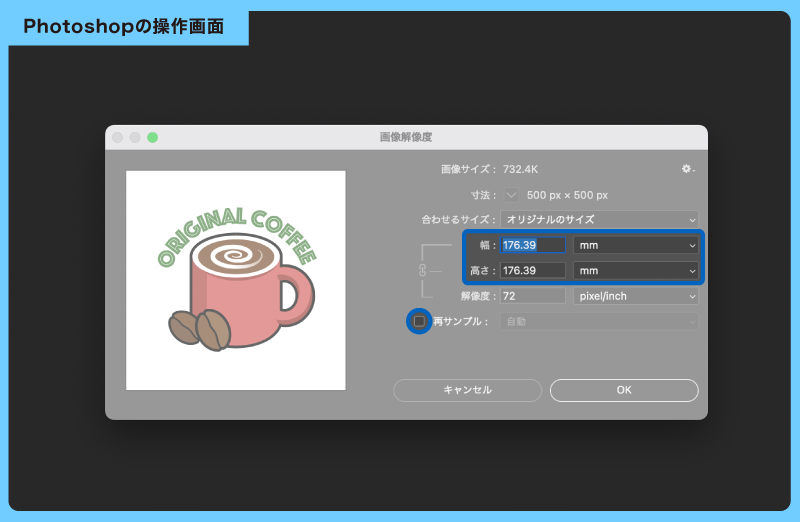The width and height of the screenshot is (800, 522).
Task: Open the disabled 自動 resample method dropdown
Action: tap(599, 321)
